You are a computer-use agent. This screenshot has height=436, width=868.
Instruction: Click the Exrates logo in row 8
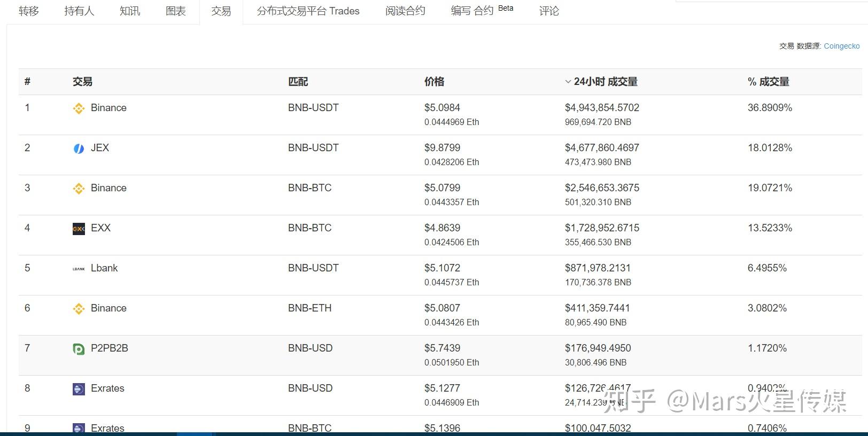(79, 389)
